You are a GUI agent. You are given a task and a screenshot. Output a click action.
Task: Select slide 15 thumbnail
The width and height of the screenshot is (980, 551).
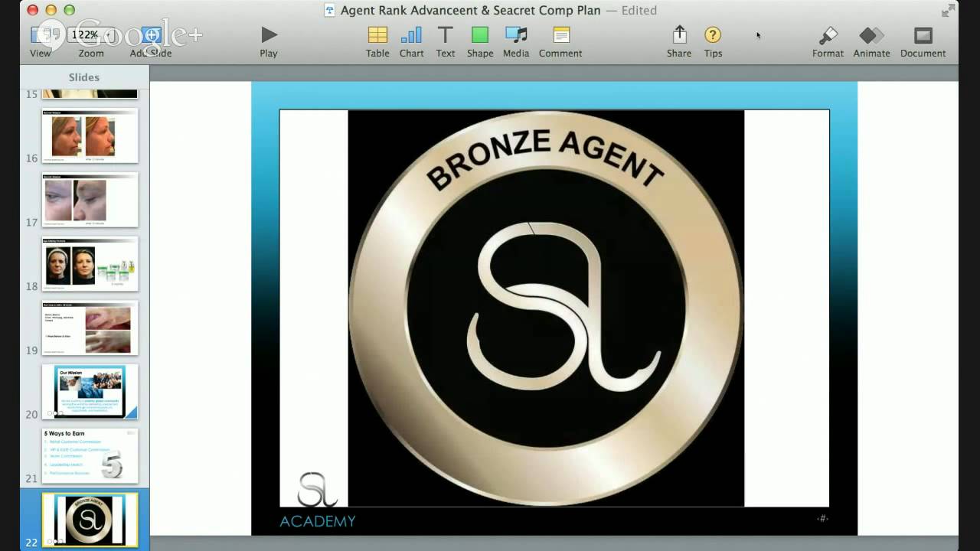[x=90, y=94]
